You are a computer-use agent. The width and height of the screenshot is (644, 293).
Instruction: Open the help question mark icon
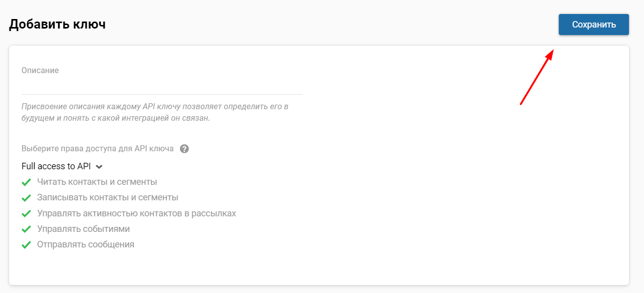coord(184,149)
